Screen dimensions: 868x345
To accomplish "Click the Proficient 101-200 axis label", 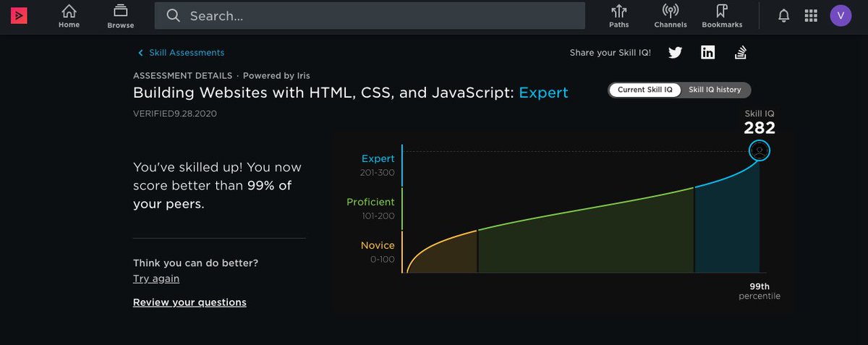I will pos(370,208).
